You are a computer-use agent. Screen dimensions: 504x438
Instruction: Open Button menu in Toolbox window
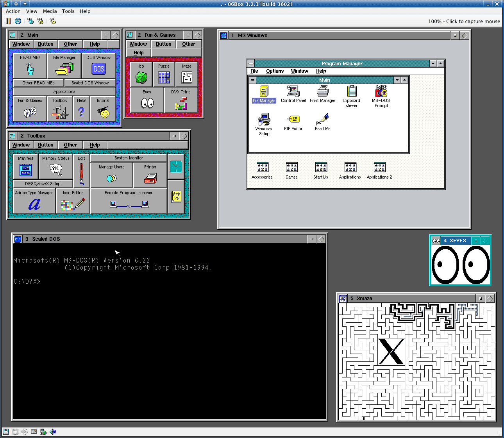46,145
